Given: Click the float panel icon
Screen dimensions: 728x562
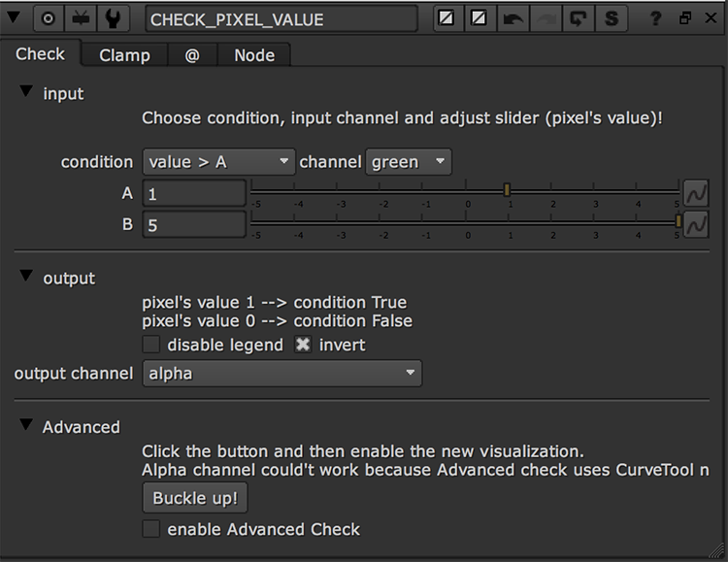Looking at the screenshot, I should click(685, 18).
